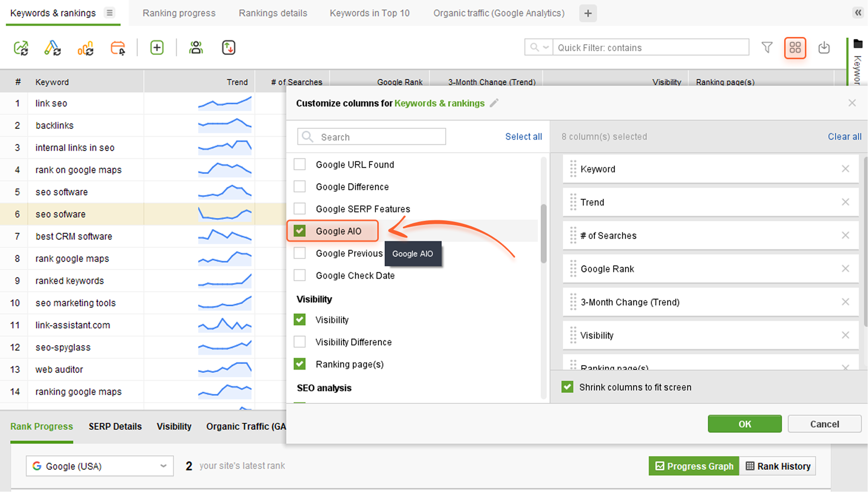The width and height of the screenshot is (868, 492).
Task: Click the filter funnel icon
Action: [767, 48]
